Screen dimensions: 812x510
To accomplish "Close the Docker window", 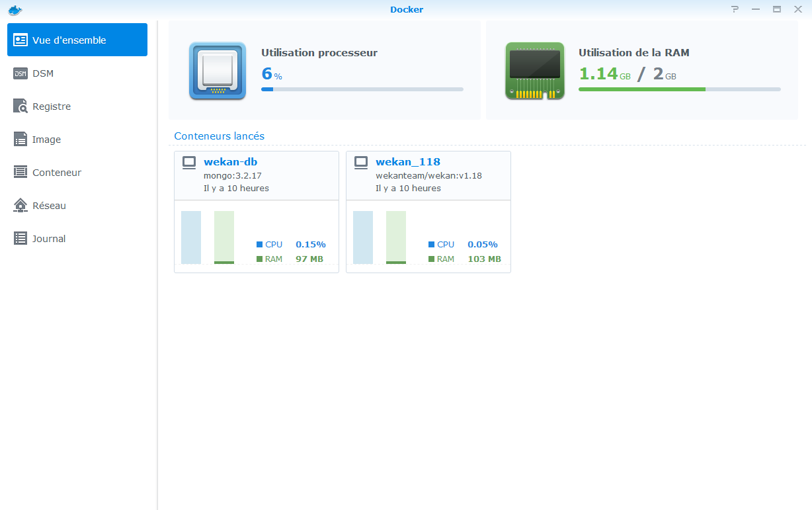I will pos(797,9).
